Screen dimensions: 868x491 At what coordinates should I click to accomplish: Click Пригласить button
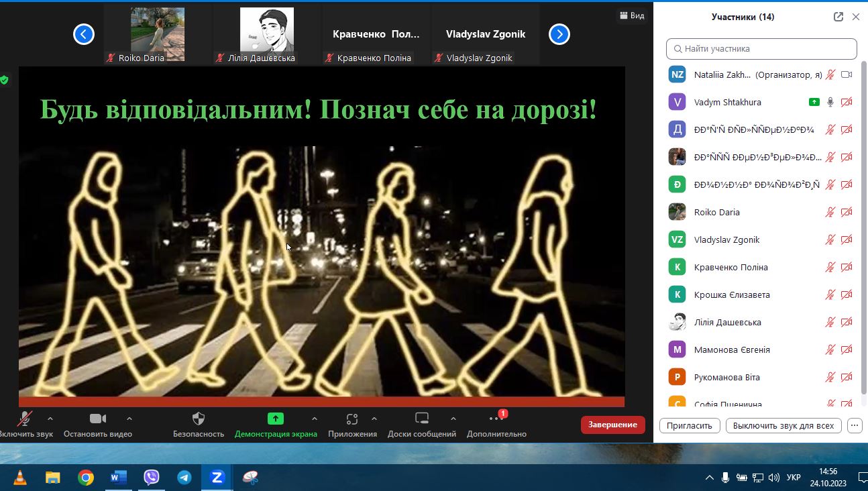[690, 425]
